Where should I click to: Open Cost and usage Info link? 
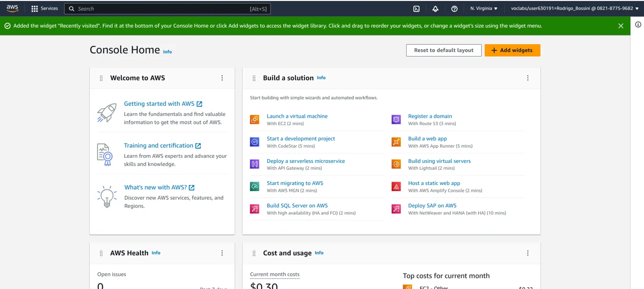(319, 253)
